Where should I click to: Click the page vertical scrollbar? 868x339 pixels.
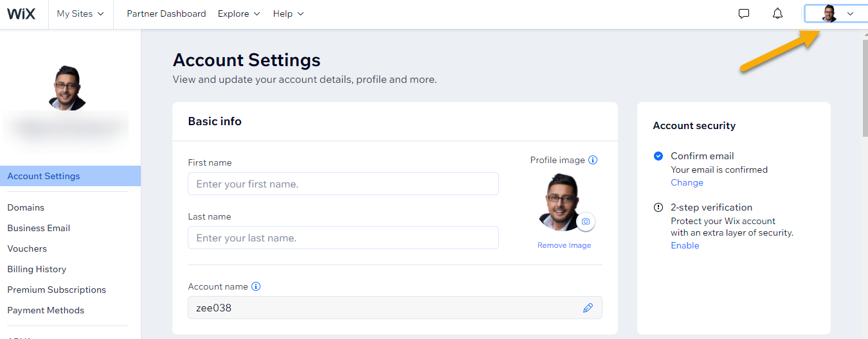tap(864, 83)
